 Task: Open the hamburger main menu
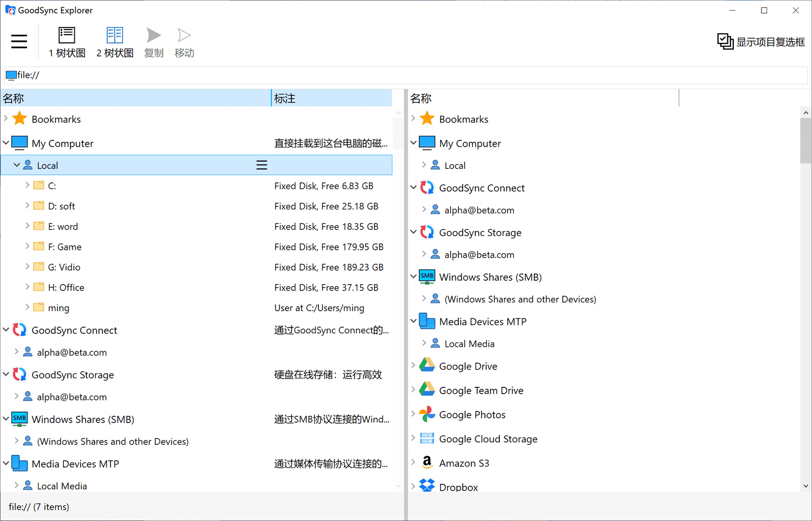tap(19, 41)
